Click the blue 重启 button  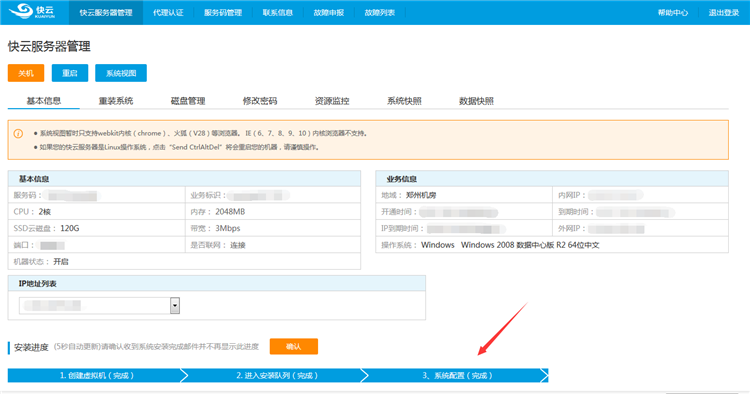[x=70, y=73]
